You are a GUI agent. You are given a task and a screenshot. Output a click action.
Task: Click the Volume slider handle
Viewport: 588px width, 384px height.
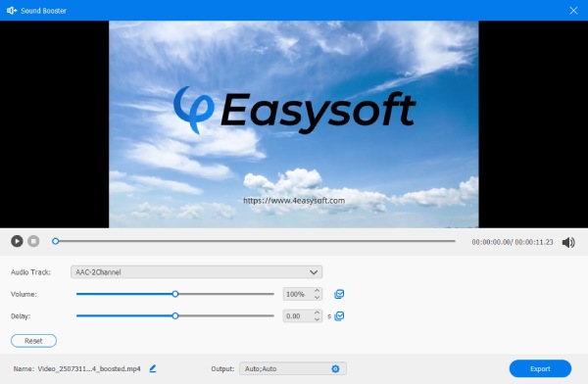[175, 294]
